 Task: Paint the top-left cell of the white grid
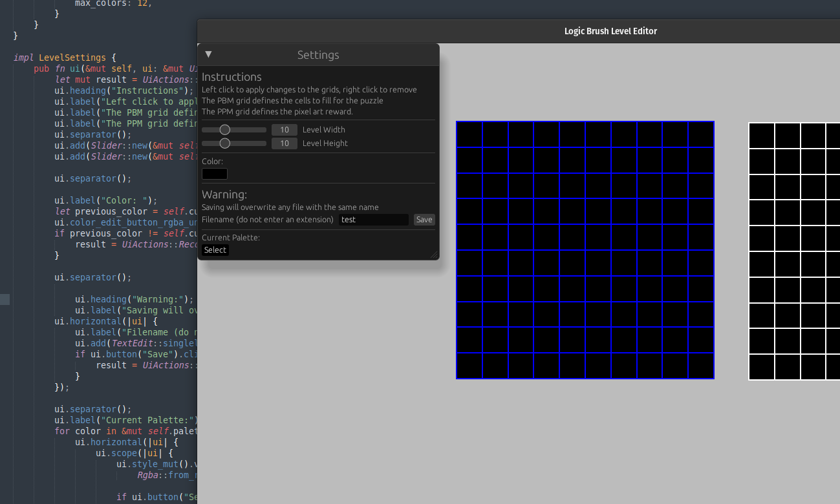coord(762,136)
